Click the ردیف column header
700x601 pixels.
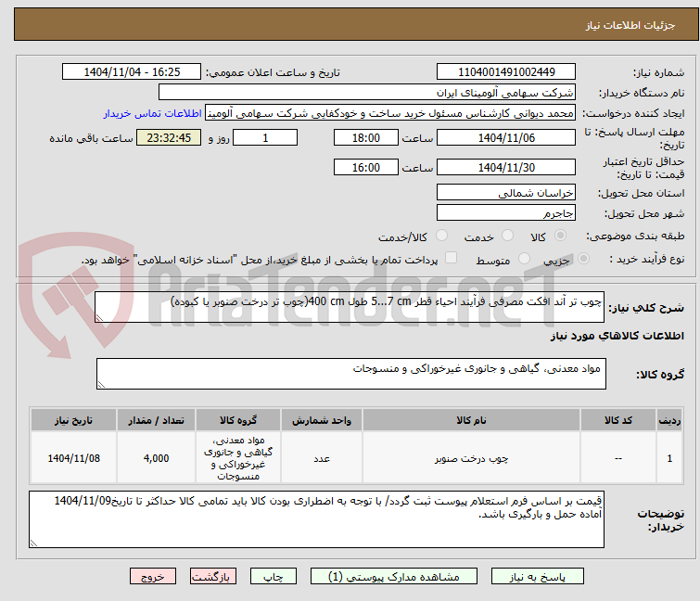point(669,420)
